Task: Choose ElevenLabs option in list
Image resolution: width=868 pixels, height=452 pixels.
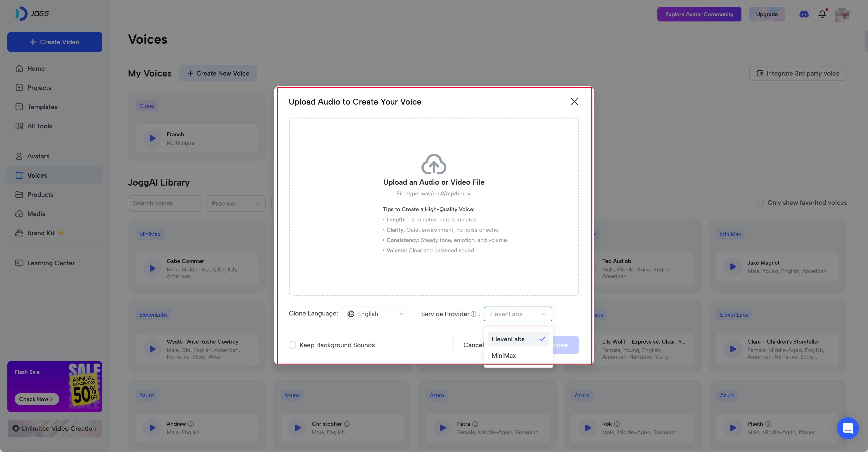Action: [508, 339]
